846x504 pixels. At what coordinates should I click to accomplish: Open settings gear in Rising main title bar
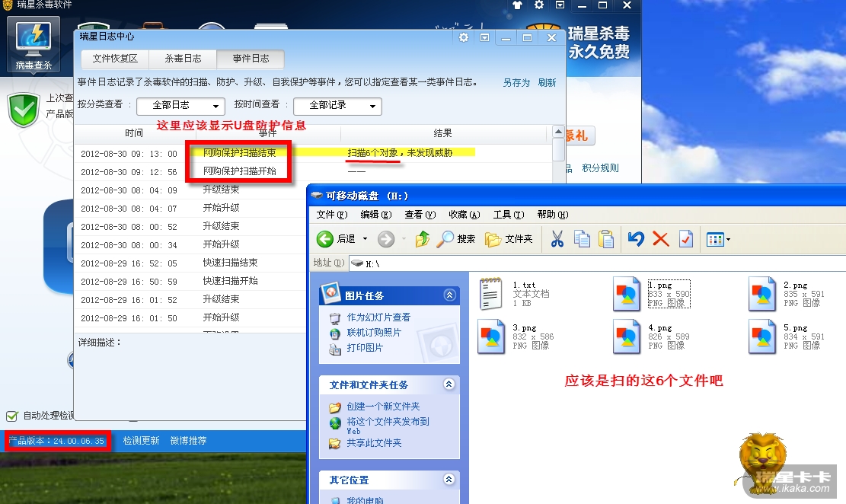click(x=538, y=5)
